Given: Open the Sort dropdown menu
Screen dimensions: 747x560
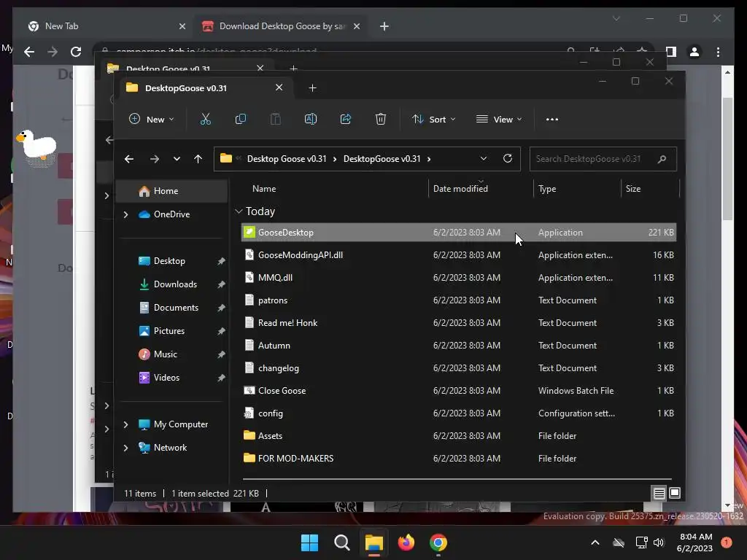Looking at the screenshot, I should pos(433,119).
